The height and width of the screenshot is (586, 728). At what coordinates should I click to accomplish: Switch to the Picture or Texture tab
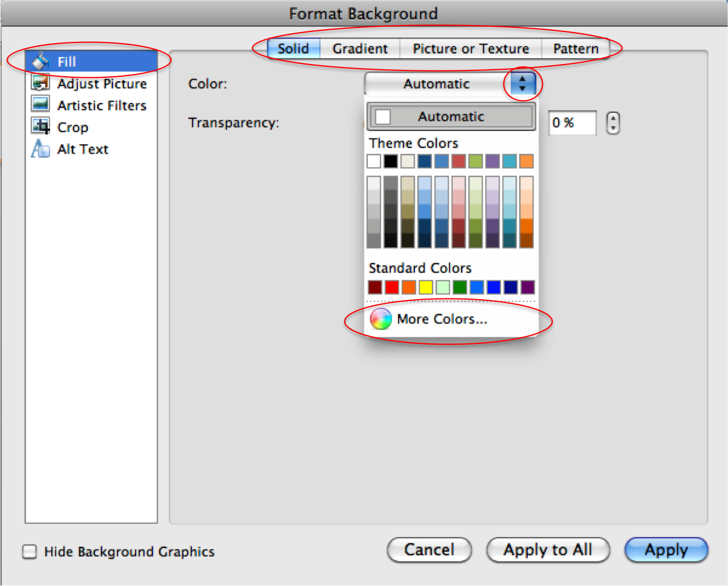click(x=470, y=49)
